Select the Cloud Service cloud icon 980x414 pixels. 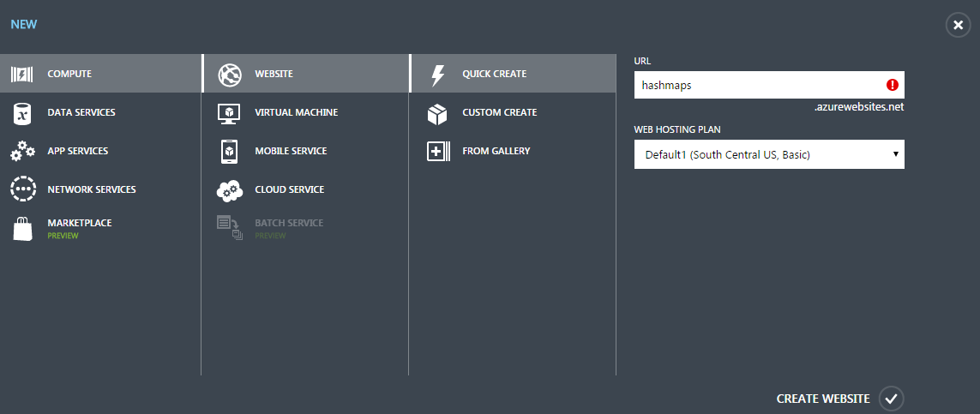(x=230, y=189)
